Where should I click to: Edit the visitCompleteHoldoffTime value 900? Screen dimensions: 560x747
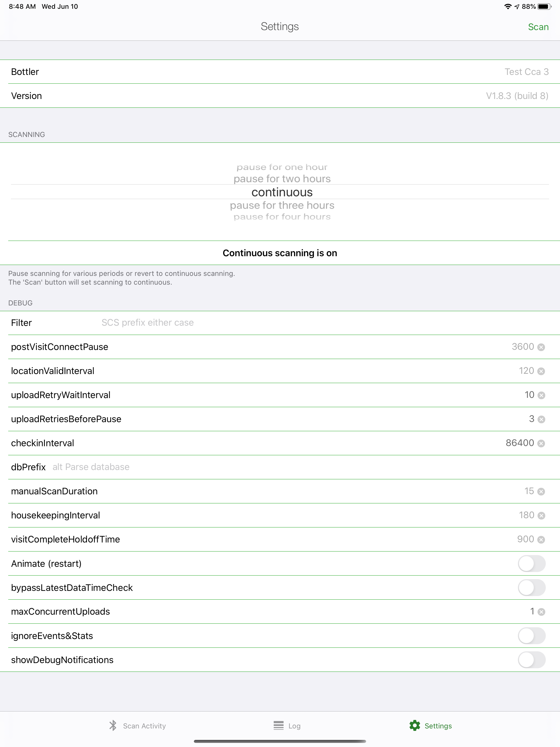coord(526,539)
